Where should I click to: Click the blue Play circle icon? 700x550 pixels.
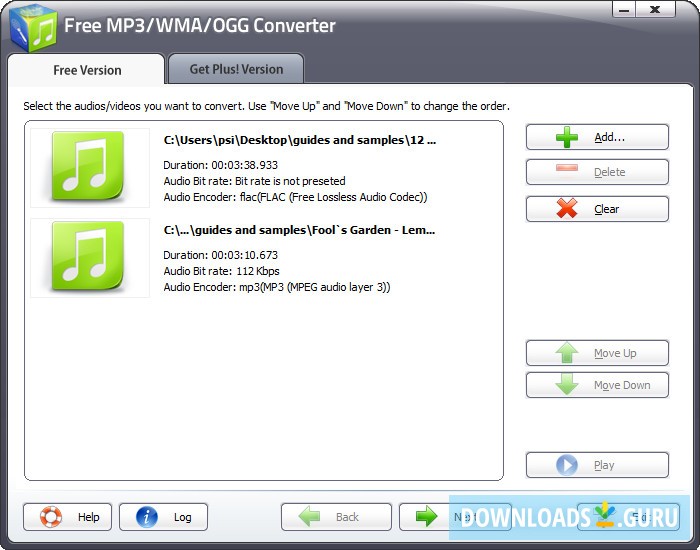point(567,465)
